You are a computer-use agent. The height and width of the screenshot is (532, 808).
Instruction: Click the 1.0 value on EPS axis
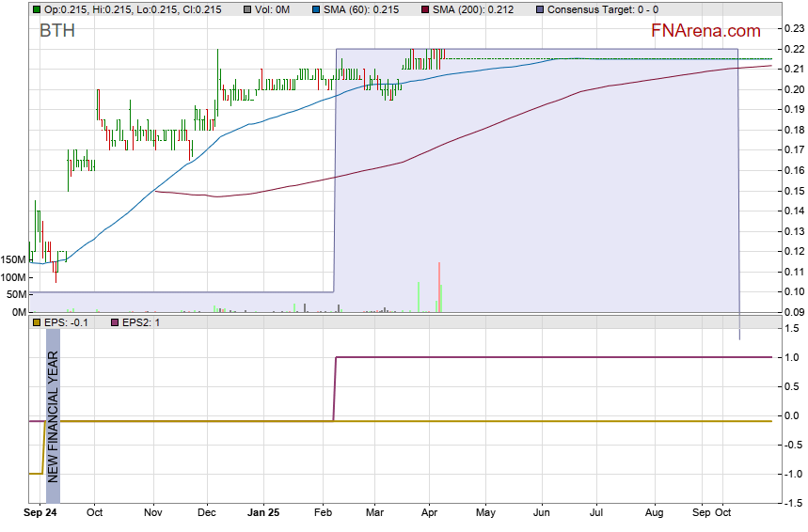pyautogui.click(x=792, y=357)
